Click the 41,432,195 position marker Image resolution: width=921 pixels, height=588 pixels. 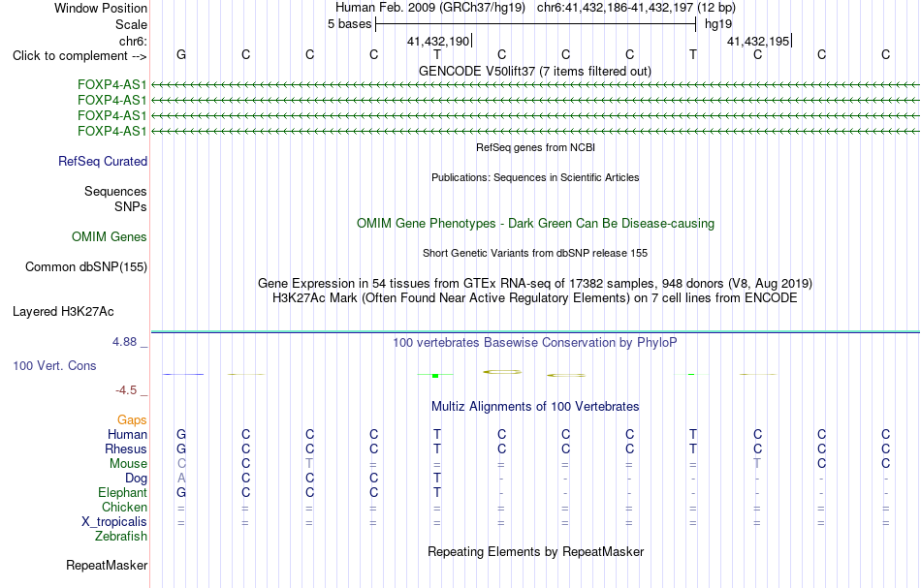click(759, 41)
